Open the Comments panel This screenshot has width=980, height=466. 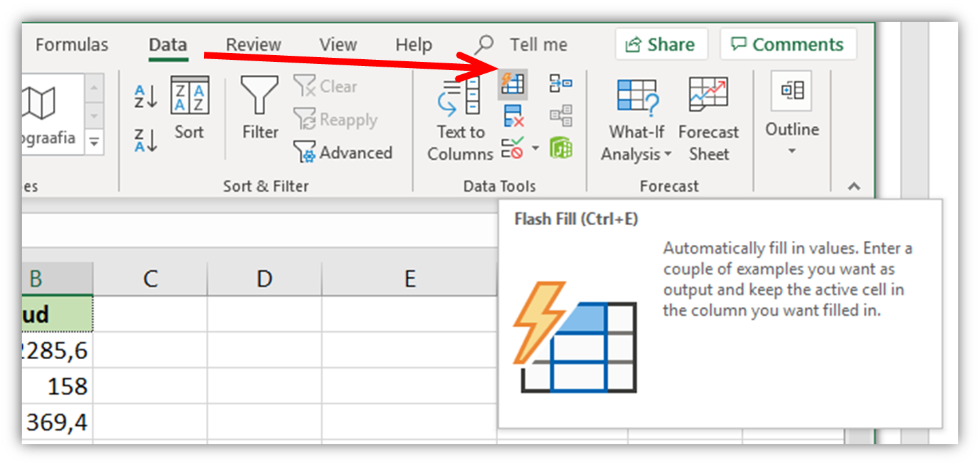[788, 44]
